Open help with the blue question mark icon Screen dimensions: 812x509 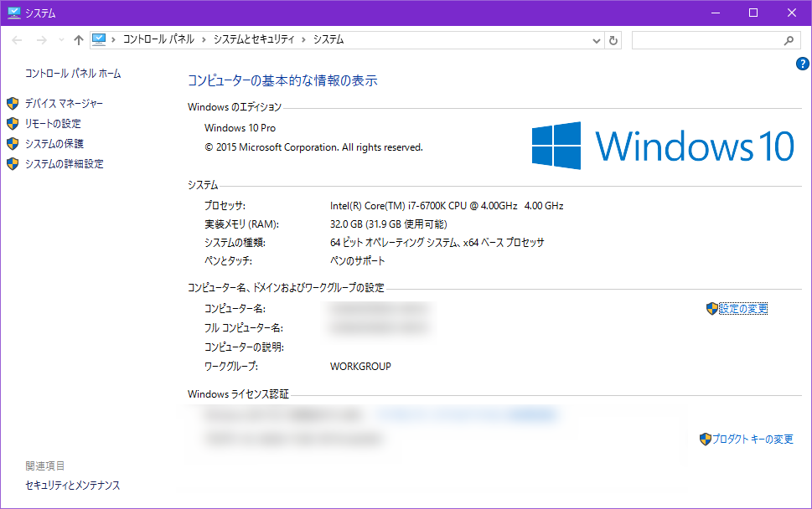802,64
